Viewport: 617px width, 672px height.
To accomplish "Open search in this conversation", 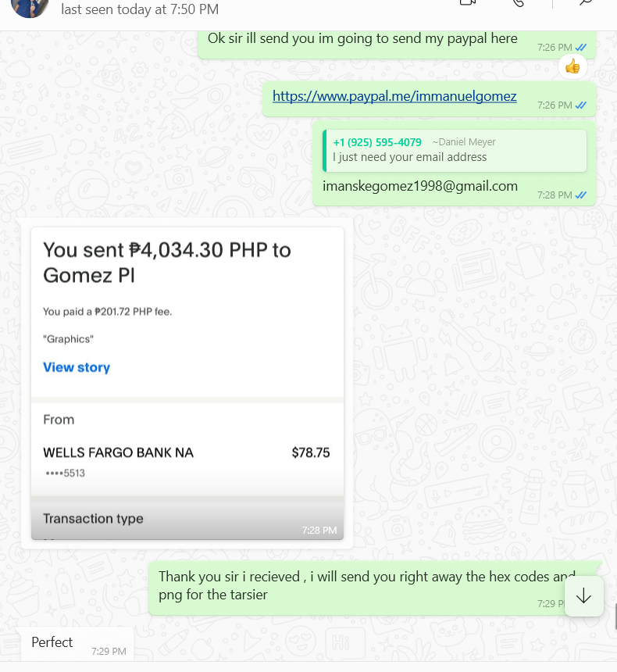I will point(584,2).
